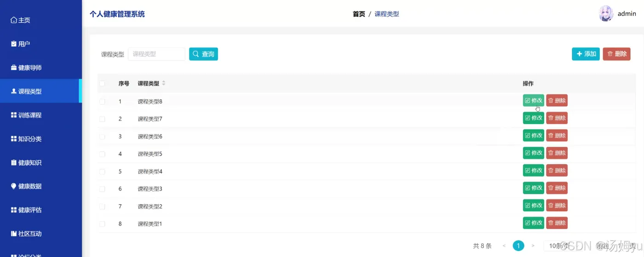Toggle the select-all header checkbox
The height and width of the screenshot is (257, 644).
tap(102, 84)
